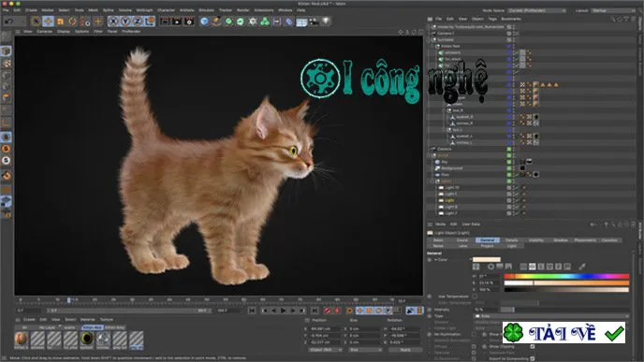Toggle the Y axis lock
Image resolution: width=644 pixels, height=362 pixels.
(125, 21)
